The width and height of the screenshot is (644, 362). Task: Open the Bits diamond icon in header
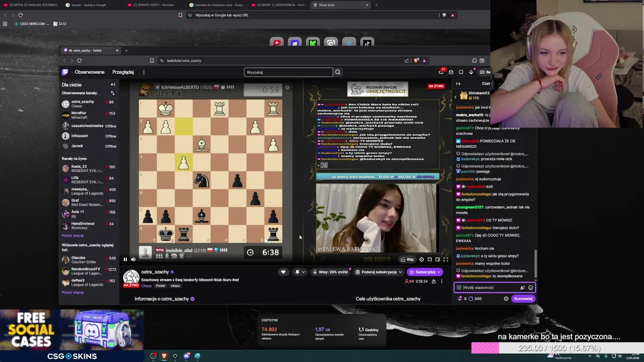(x=471, y=72)
